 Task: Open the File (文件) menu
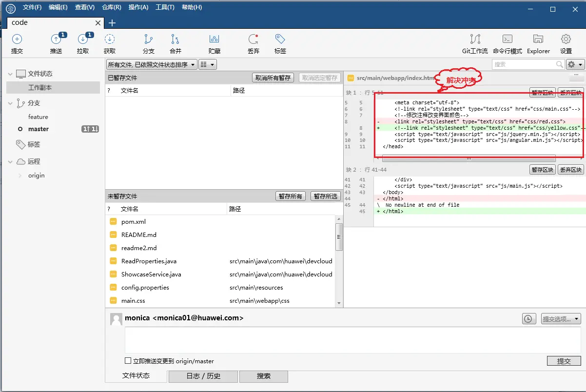32,7
